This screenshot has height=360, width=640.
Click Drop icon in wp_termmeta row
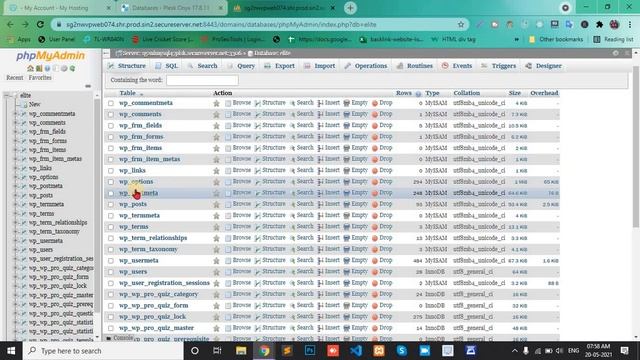coord(375,216)
